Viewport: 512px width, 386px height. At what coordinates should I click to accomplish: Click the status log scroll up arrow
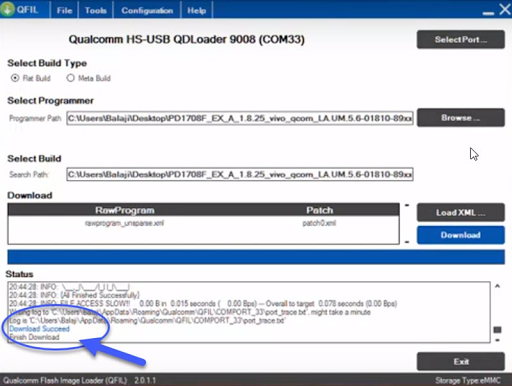click(x=497, y=286)
